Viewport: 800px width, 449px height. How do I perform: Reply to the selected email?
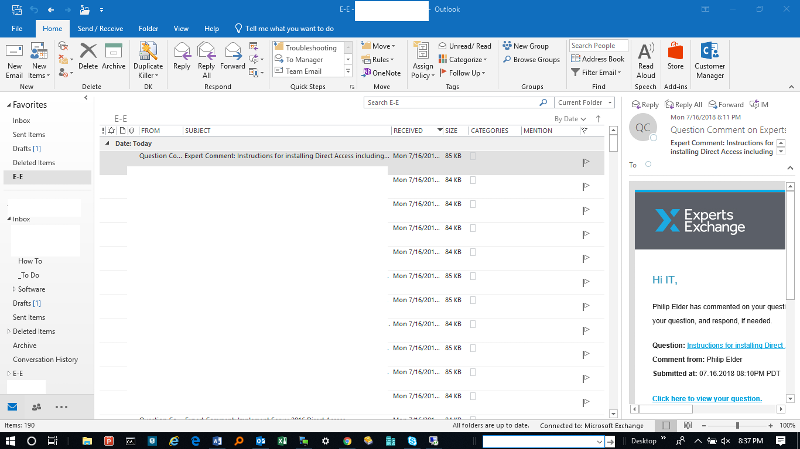[x=182, y=56]
